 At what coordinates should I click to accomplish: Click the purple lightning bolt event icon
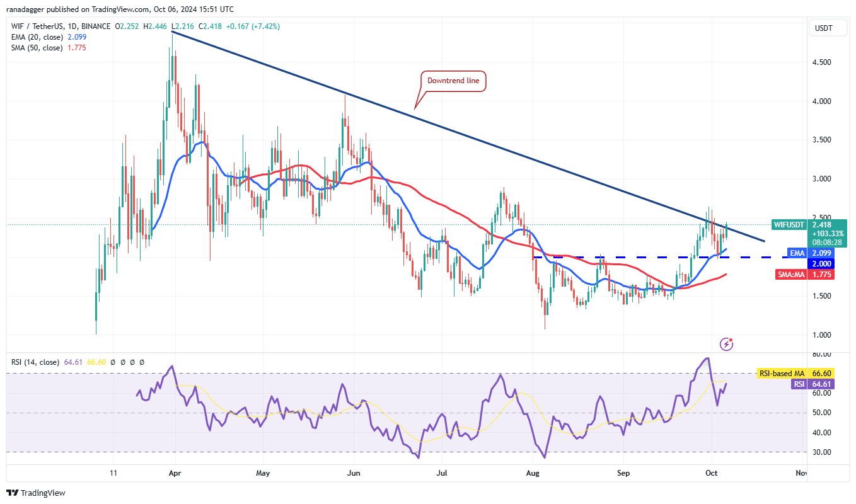pos(727,344)
